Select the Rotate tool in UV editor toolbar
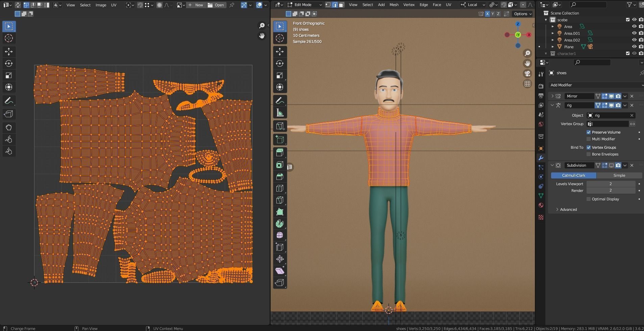 [x=9, y=63]
